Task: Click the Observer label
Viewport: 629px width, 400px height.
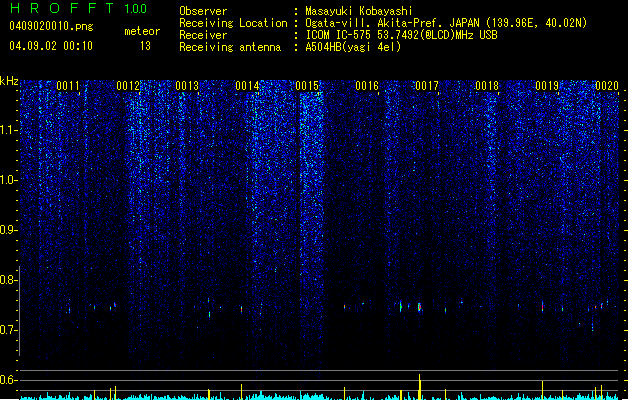Action: pos(203,11)
